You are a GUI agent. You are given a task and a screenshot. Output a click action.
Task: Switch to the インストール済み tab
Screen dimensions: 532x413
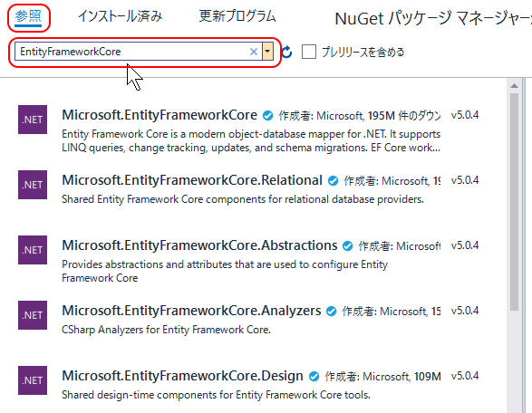[x=121, y=16]
